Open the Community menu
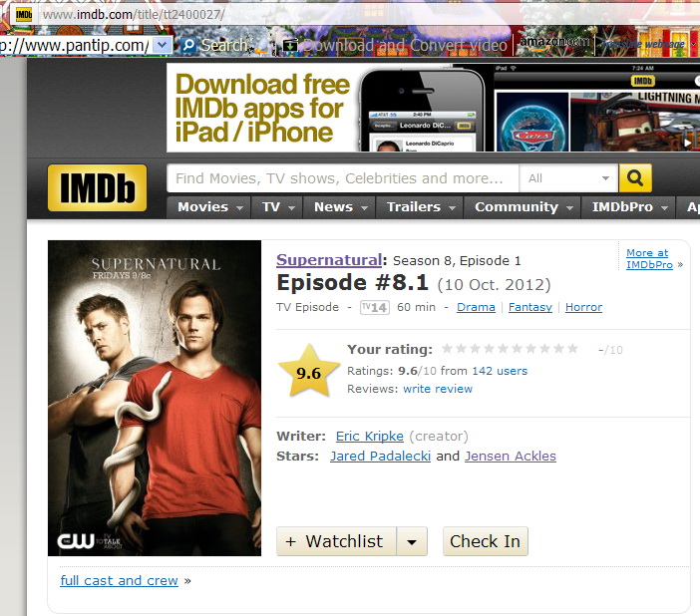Viewport: 700px width, 616px height. (523, 207)
